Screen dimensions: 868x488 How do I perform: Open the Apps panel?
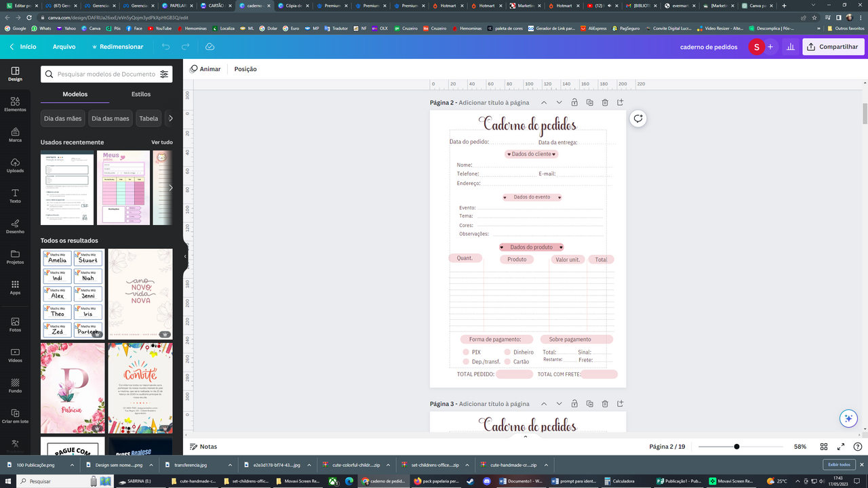tap(15, 287)
